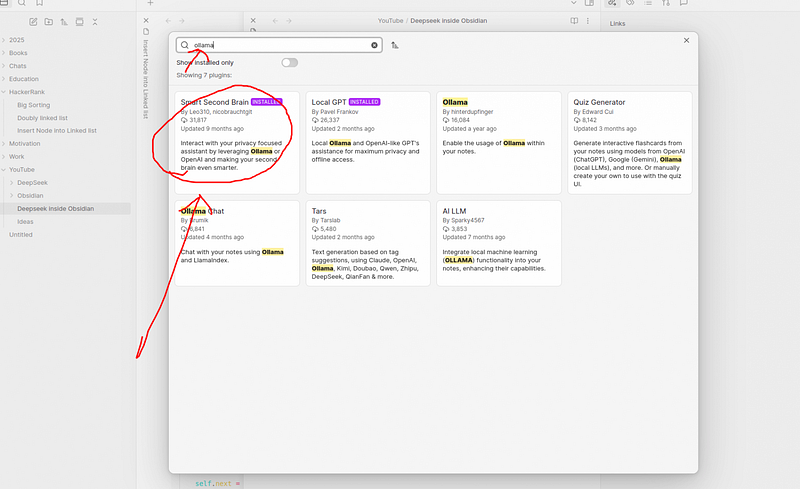This screenshot has height=489, width=800.
Task: Open the Ollama plugin by hinterdupfinger
Action: pos(499,143)
